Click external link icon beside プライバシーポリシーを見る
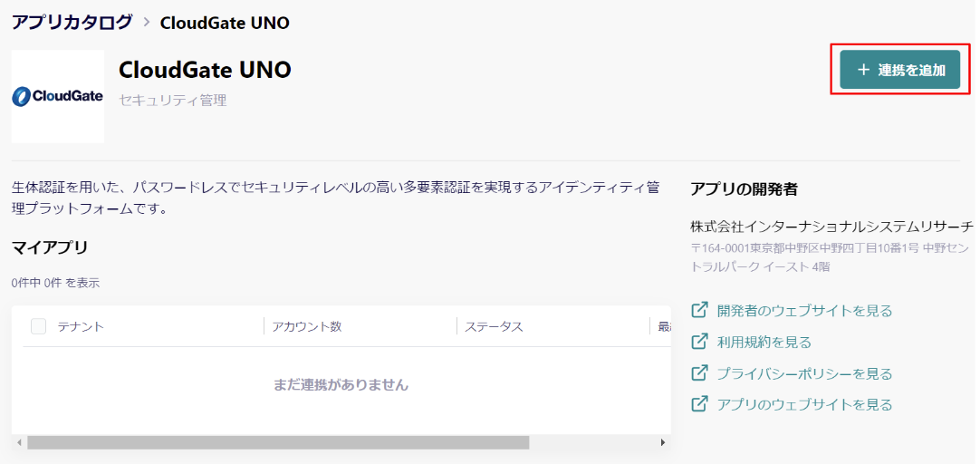 point(699,373)
